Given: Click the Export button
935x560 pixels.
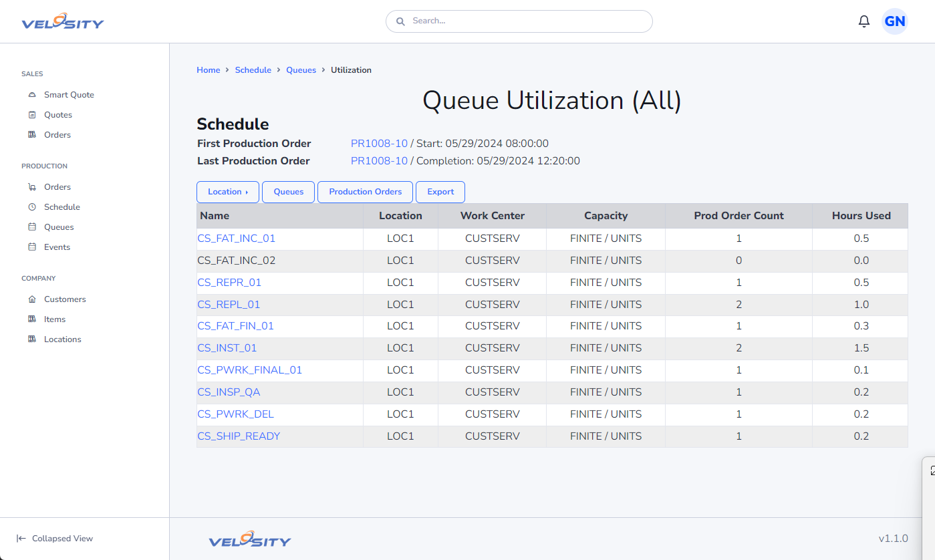Looking at the screenshot, I should tap(440, 192).
